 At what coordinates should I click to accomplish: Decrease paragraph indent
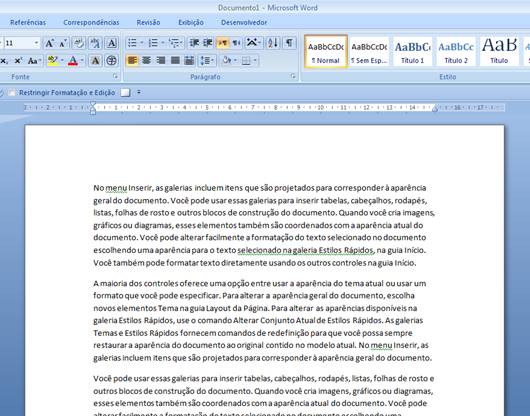coord(194,43)
